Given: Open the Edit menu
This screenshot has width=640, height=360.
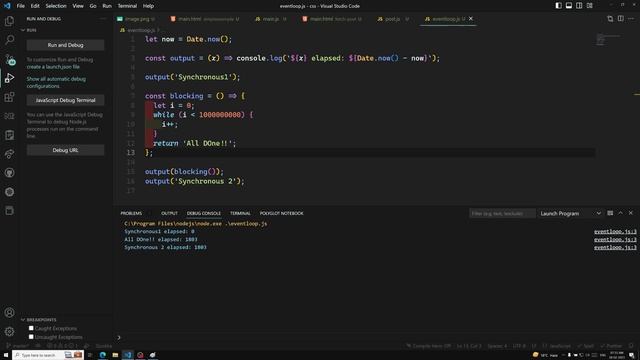Looking at the screenshot, I should tap(35, 6).
